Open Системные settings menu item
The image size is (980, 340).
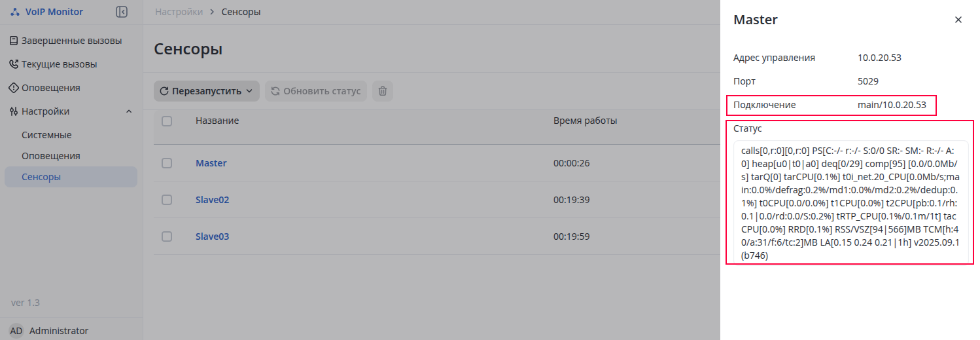46,135
